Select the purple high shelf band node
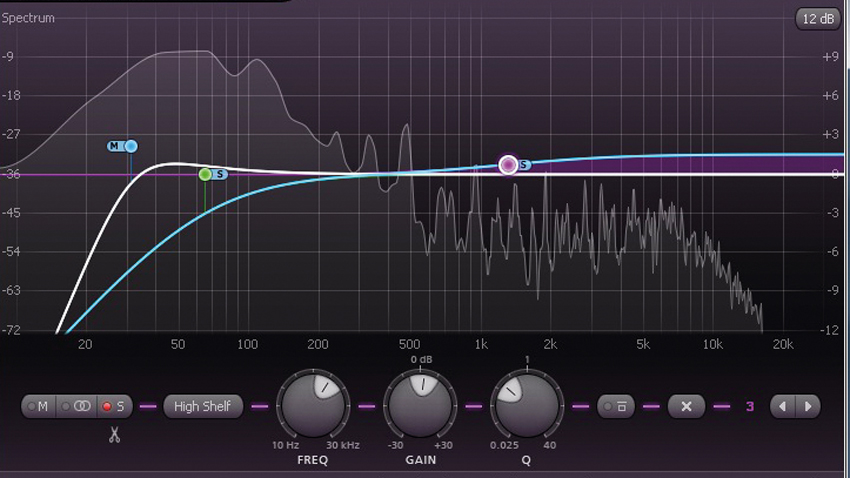 click(508, 164)
